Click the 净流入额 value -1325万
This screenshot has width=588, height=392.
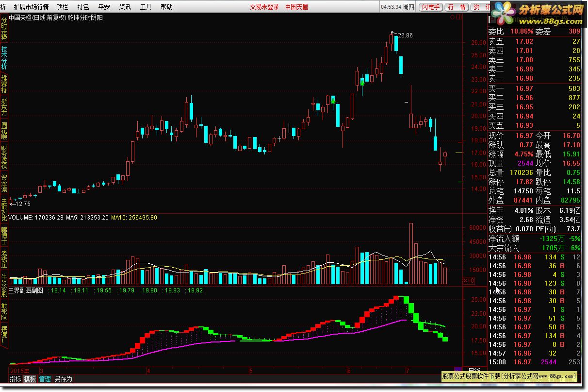[551, 239]
